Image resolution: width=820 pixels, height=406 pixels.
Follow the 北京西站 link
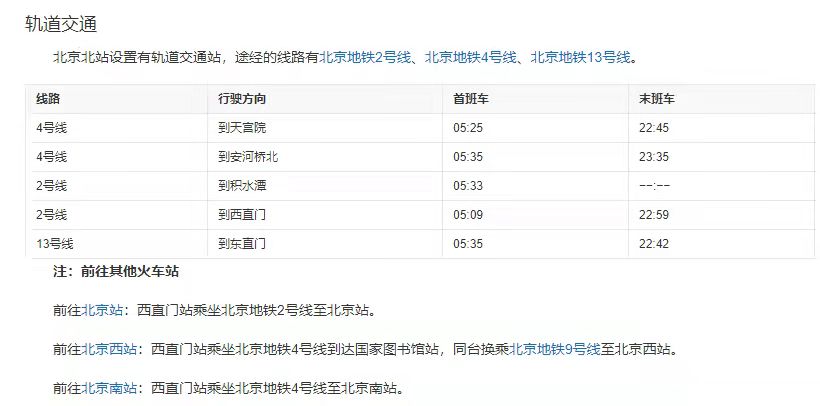tap(109, 349)
